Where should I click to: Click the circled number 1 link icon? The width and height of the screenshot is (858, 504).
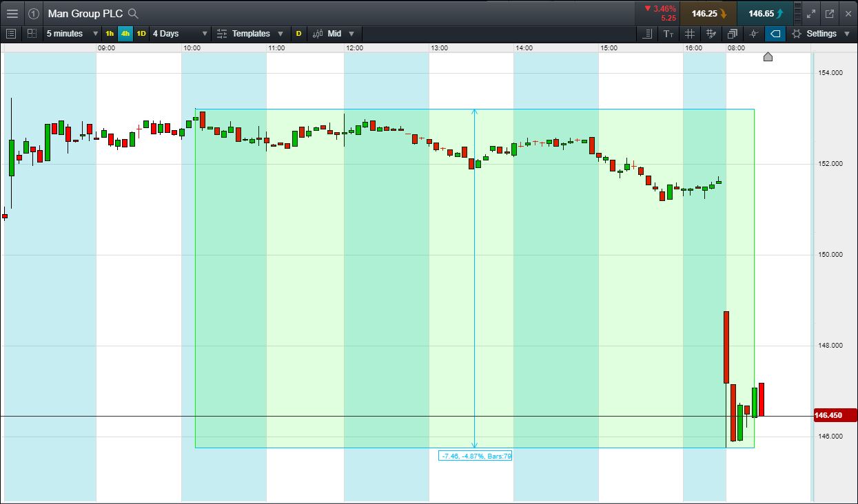point(34,13)
